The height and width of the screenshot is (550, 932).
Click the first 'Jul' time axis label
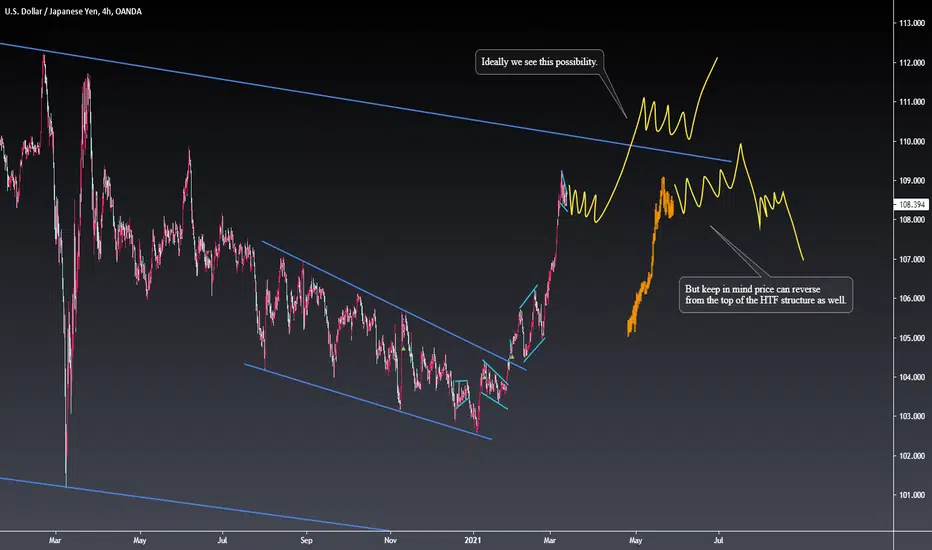(x=222, y=540)
